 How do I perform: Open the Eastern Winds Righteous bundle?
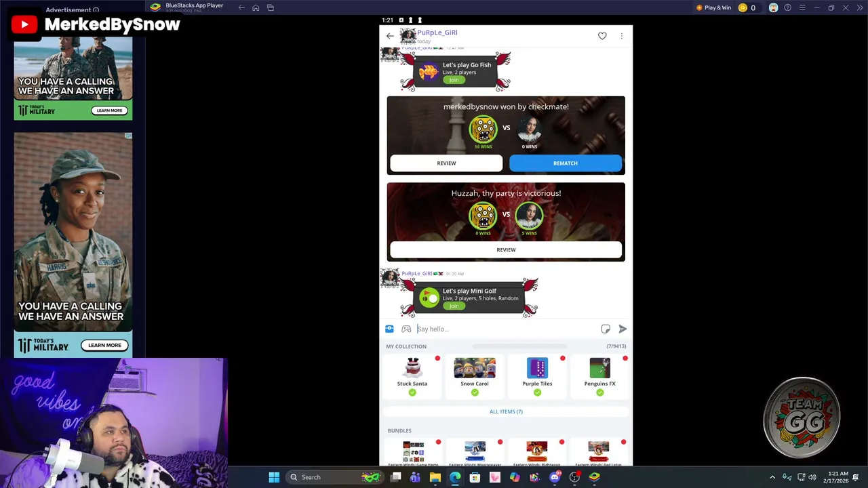536,453
